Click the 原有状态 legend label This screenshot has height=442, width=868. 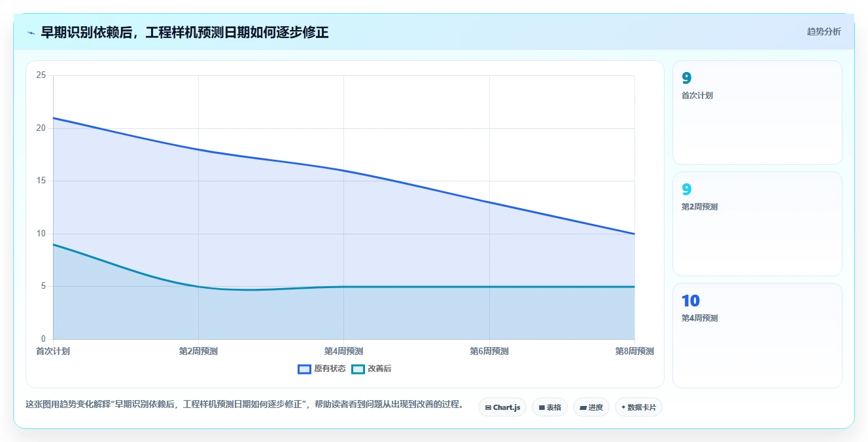330,369
